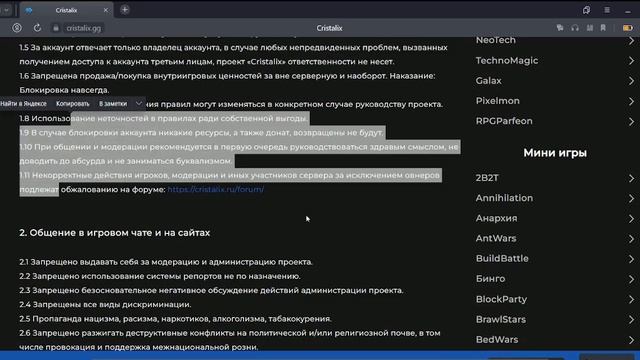Choose 'Копировать' in selection popup

click(x=73, y=104)
